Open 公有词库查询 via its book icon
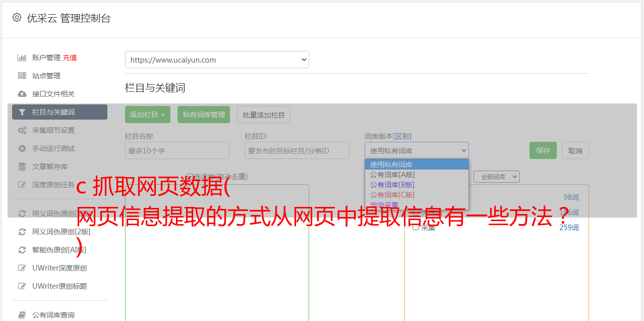This screenshot has height=321, width=644. pyautogui.click(x=22, y=315)
